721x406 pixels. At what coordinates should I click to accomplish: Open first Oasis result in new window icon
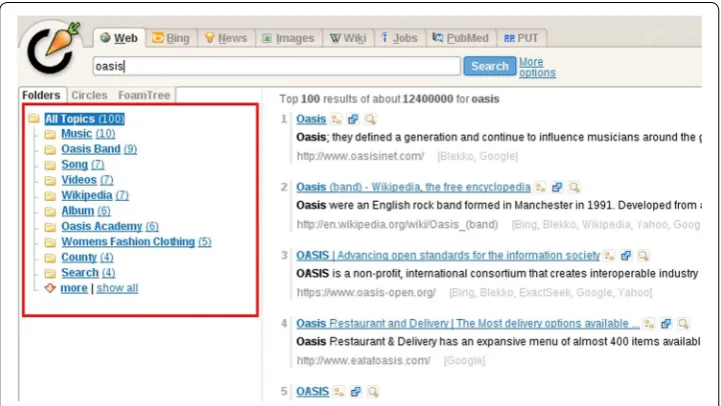pyautogui.click(x=353, y=120)
